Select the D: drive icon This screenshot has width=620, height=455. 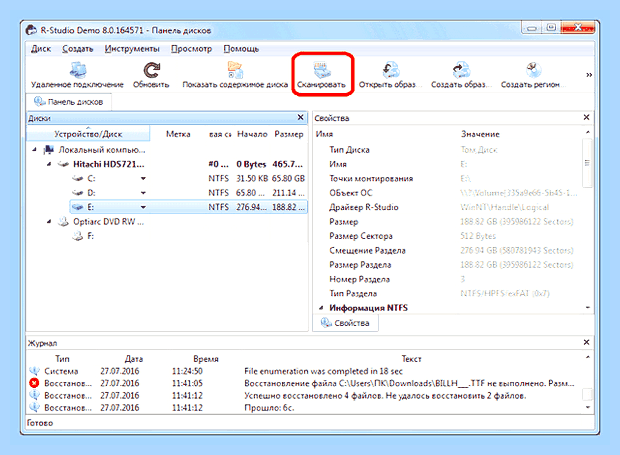tap(78, 193)
